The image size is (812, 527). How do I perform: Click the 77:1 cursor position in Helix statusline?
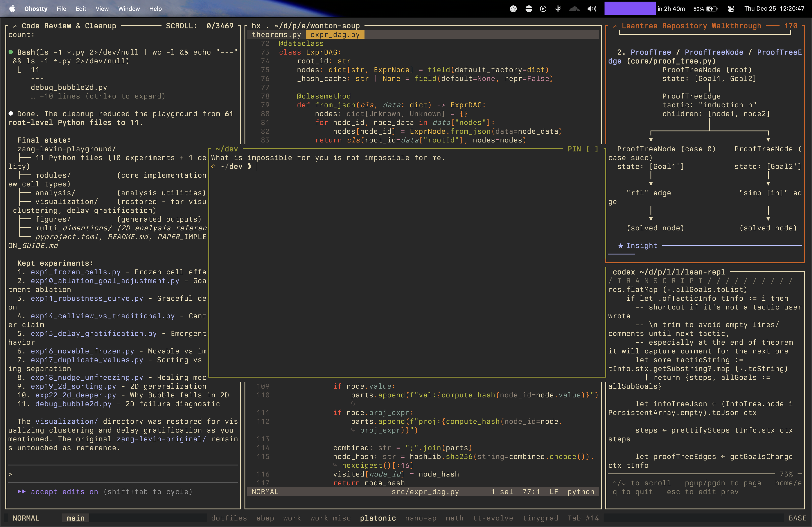[x=531, y=492]
